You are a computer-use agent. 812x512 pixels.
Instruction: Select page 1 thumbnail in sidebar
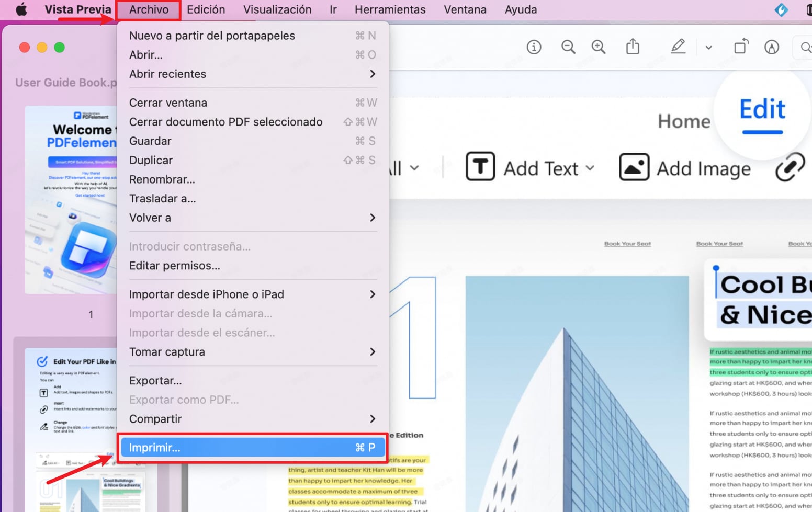pos(71,200)
